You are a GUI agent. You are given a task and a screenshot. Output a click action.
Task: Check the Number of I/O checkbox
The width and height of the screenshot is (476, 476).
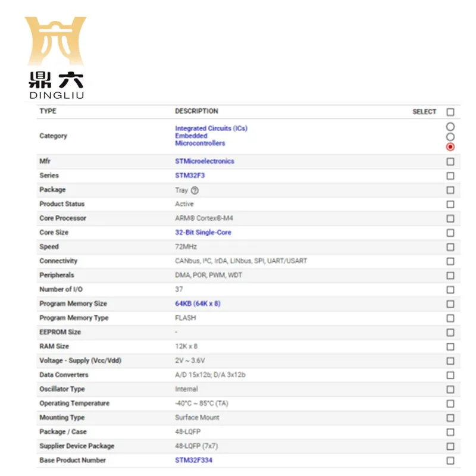point(450,290)
